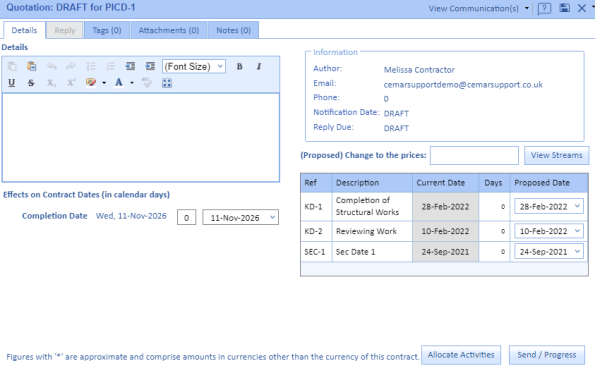This screenshot has width=595, height=373.
Task: Click the current date 24-Sep-2021 grey cell
Action: (x=445, y=252)
